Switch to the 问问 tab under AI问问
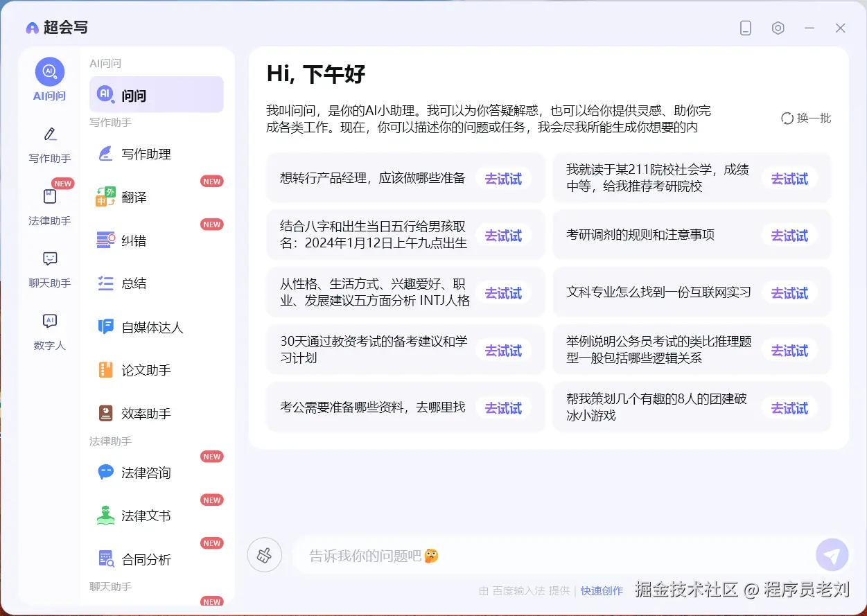 [156, 94]
